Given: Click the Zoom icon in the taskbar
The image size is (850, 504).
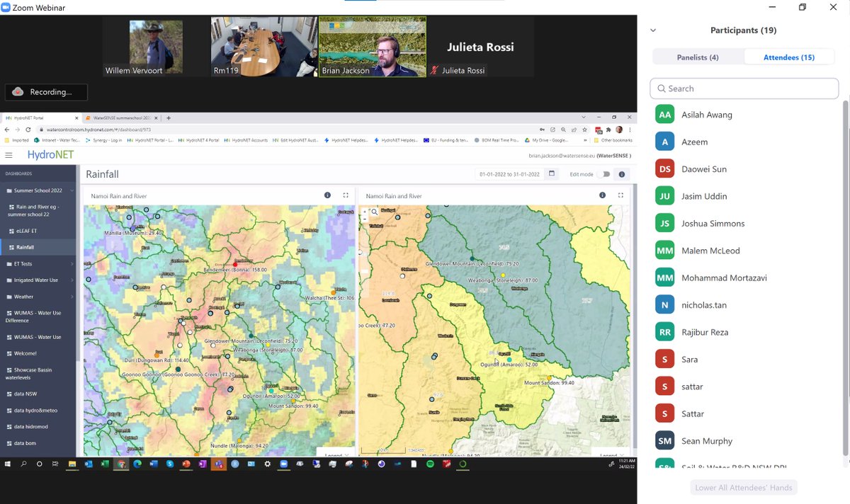Looking at the screenshot, I should (x=283, y=464).
